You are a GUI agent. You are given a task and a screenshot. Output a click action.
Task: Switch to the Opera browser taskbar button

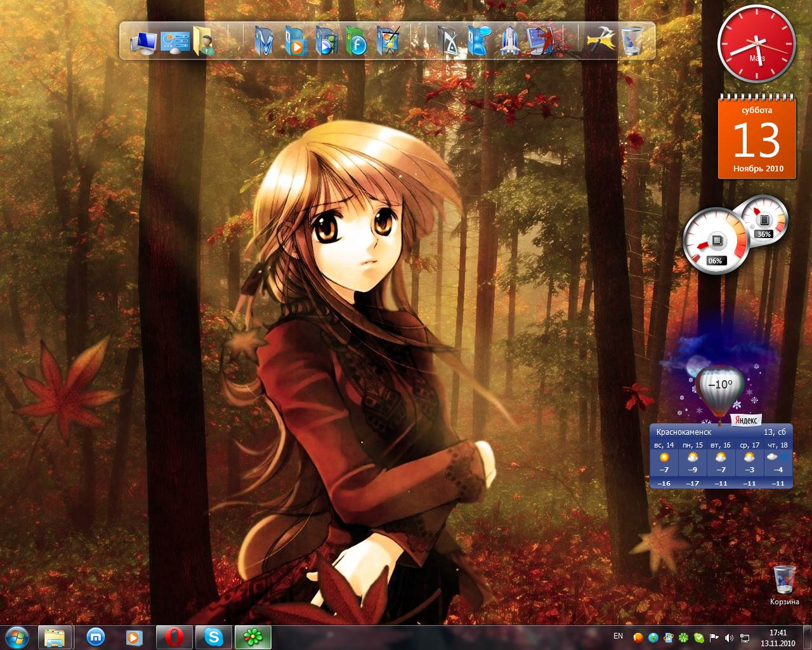(x=174, y=637)
